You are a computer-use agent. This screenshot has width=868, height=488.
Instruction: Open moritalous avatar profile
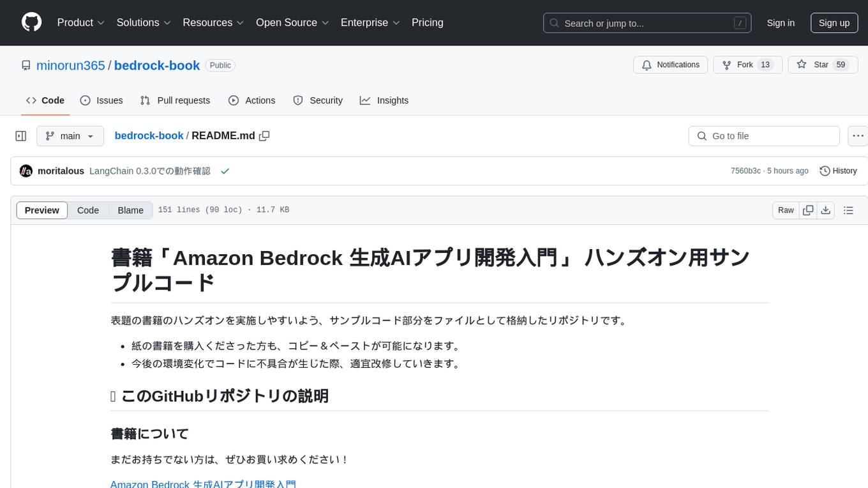click(x=26, y=171)
